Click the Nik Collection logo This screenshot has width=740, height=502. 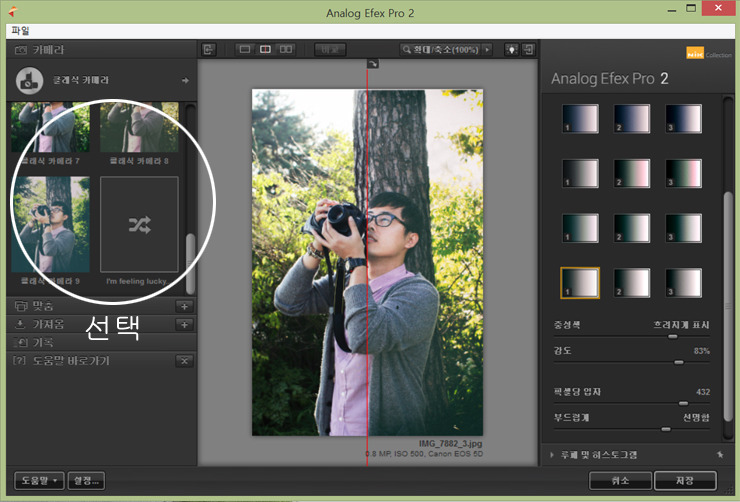[x=709, y=53]
